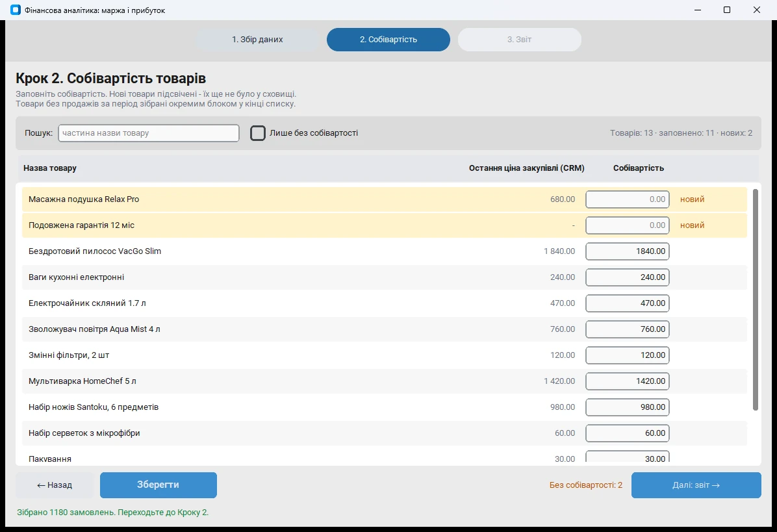This screenshot has height=532, width=777.
Task: Click product name 'Змінні фільтри, 2 шт'
Action: 69,355
